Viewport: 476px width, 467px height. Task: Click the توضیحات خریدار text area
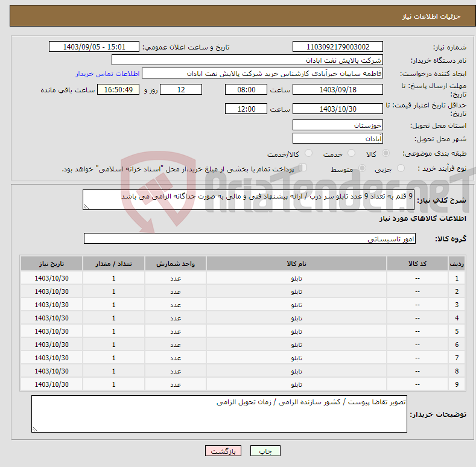click(219, 414)
